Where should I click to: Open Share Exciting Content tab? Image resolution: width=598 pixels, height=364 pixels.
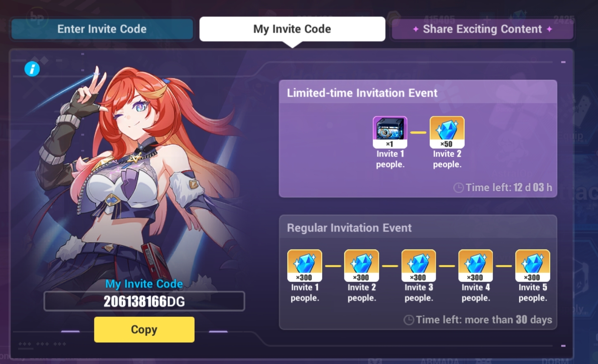(483, 29)
